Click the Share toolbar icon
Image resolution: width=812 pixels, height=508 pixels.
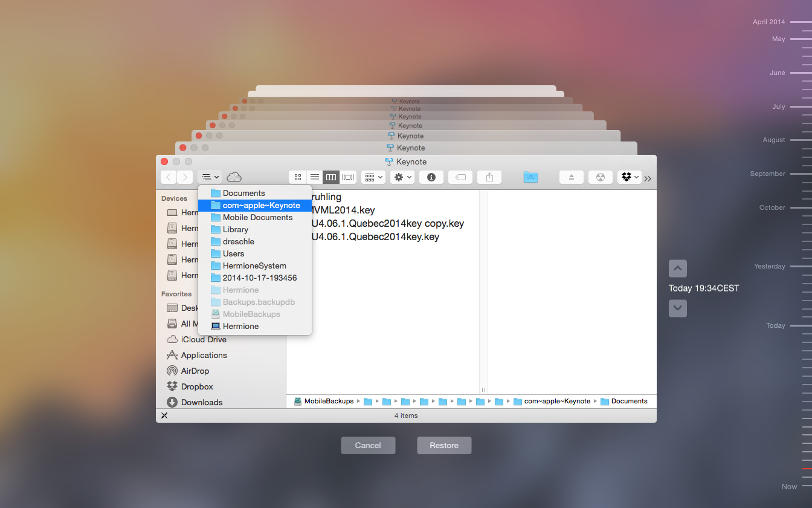(489, 177)
